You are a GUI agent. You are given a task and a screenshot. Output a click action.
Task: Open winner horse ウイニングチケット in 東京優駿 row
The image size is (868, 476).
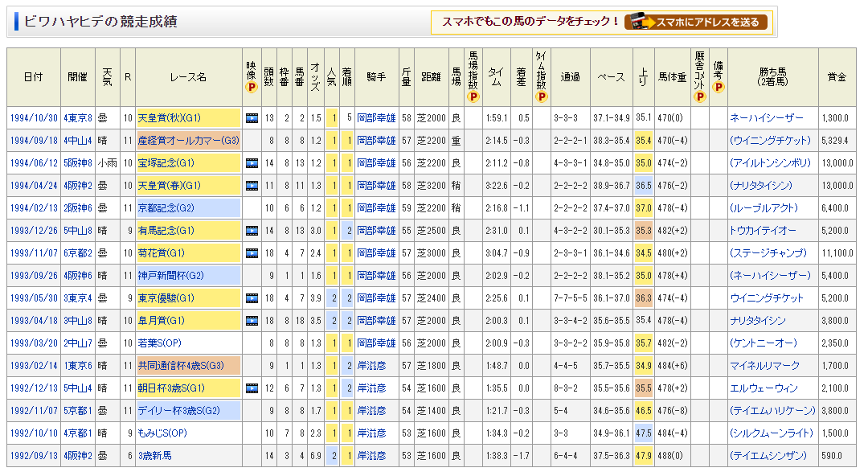(x=766, y=298)
